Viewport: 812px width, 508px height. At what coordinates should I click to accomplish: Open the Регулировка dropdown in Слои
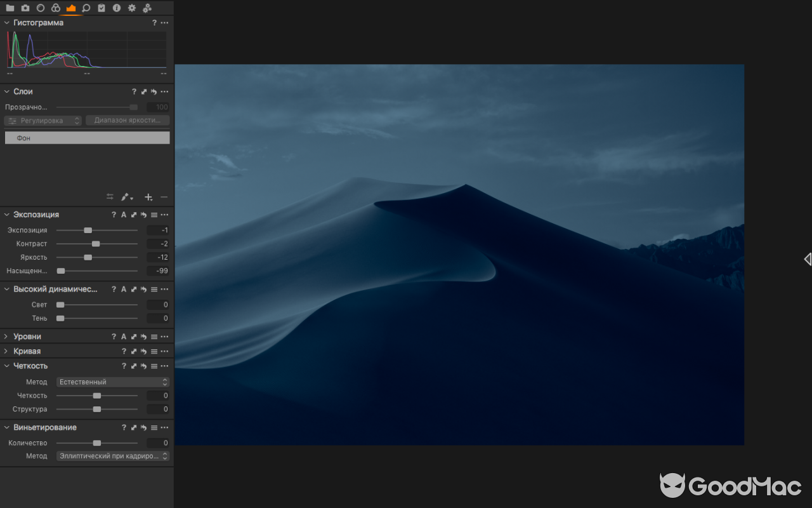tap(43, 120)
